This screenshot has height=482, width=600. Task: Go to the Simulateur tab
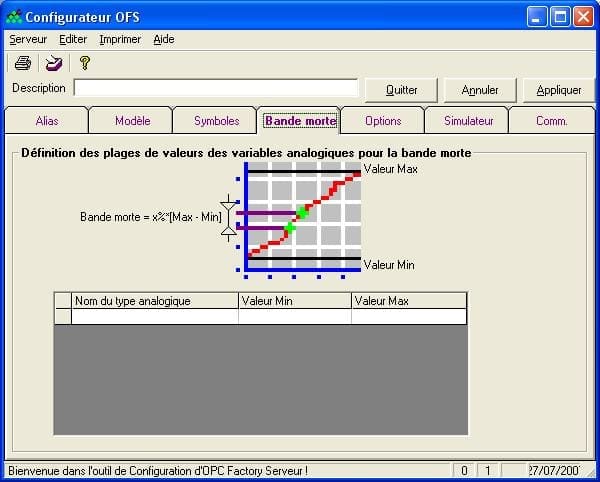(468, 121)
